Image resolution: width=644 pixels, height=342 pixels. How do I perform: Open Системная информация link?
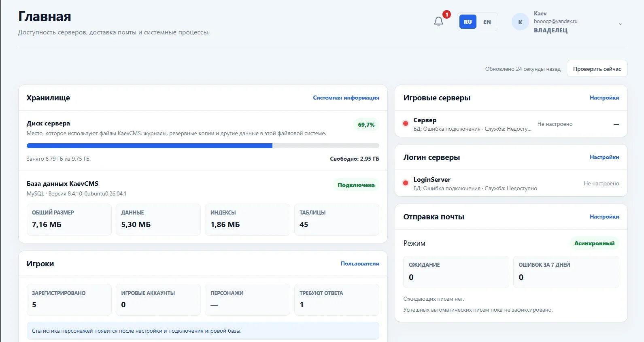tap(346, 98)
